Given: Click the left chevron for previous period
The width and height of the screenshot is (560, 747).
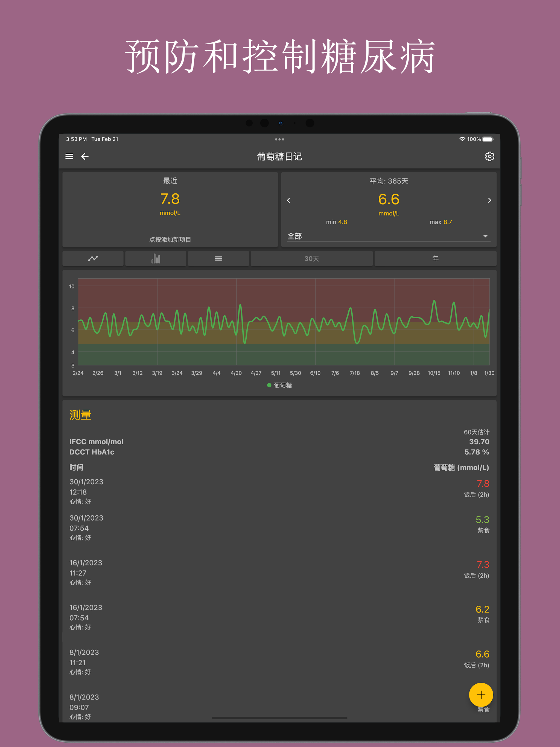Looking at the screenshot, I should pyautogui.click(x=288, y=200).
